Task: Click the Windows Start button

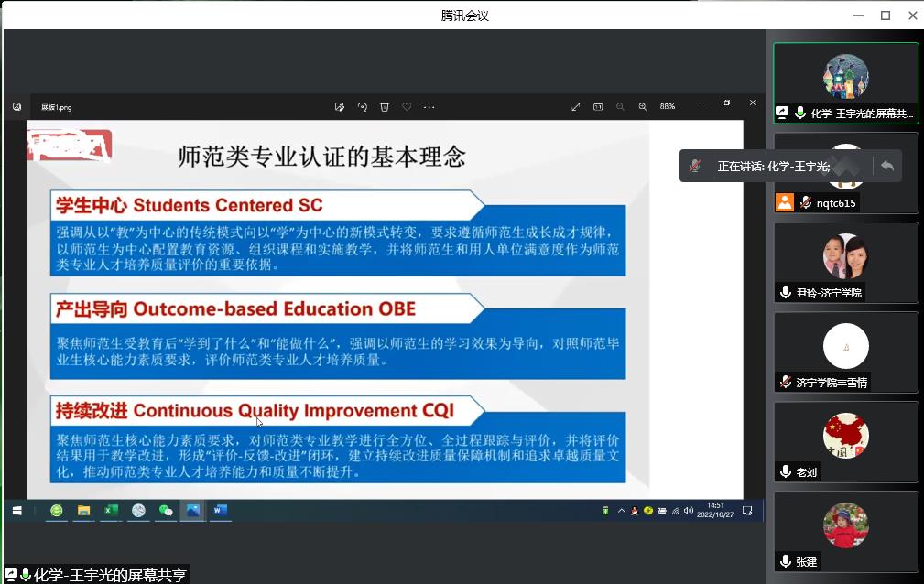Action: [16, 511]
